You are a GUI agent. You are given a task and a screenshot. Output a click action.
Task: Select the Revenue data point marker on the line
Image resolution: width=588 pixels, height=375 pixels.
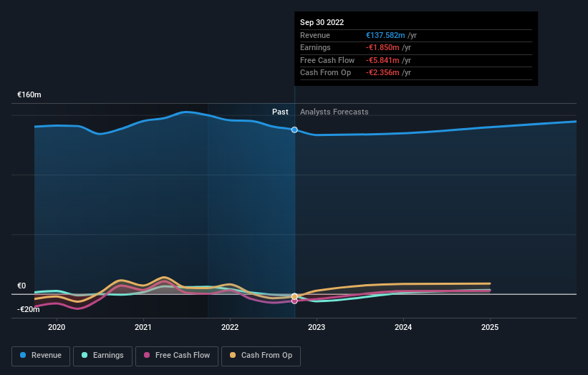(294, 130)
